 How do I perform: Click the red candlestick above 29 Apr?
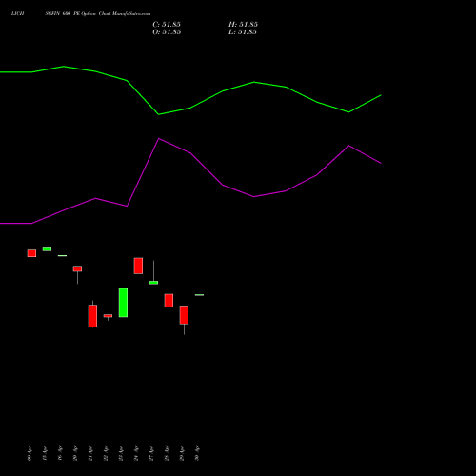[x=184, y=315]
